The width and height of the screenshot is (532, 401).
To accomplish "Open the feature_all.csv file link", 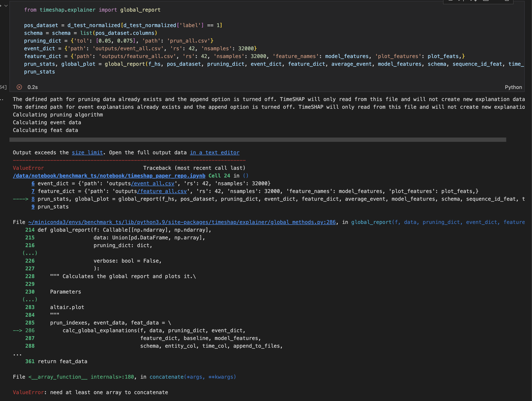I will click(162, 191).
